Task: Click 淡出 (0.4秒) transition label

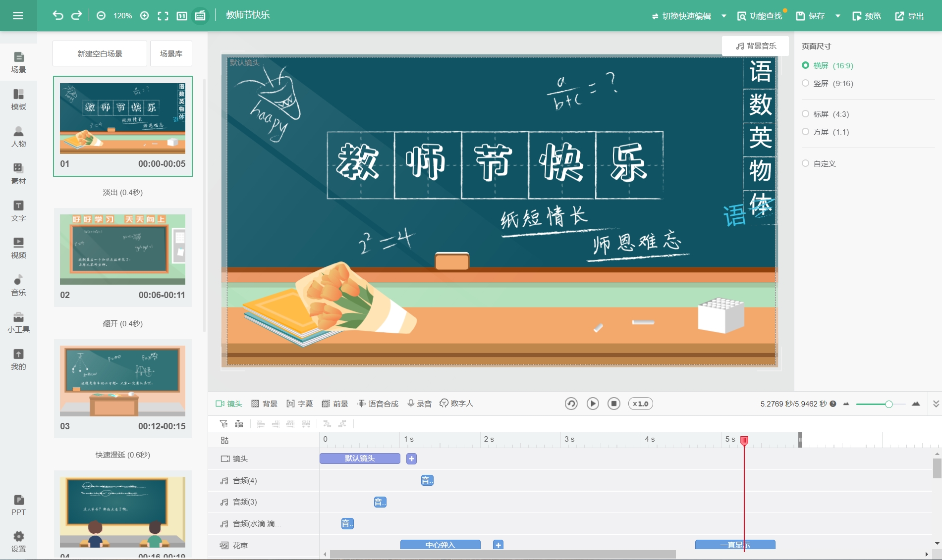Action: pos(123,192)
